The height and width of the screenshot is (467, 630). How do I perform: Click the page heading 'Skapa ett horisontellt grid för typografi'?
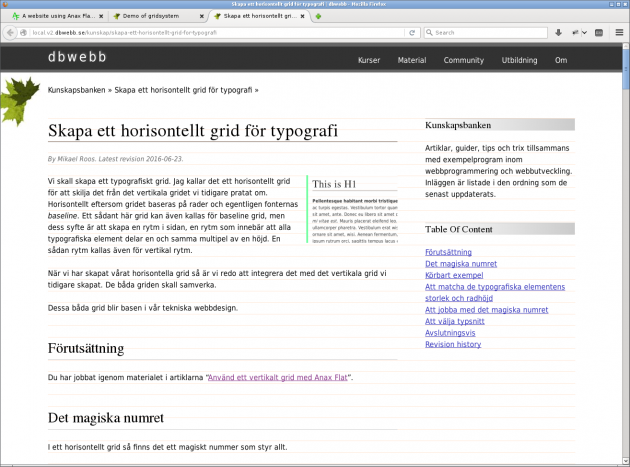[193, 131]
